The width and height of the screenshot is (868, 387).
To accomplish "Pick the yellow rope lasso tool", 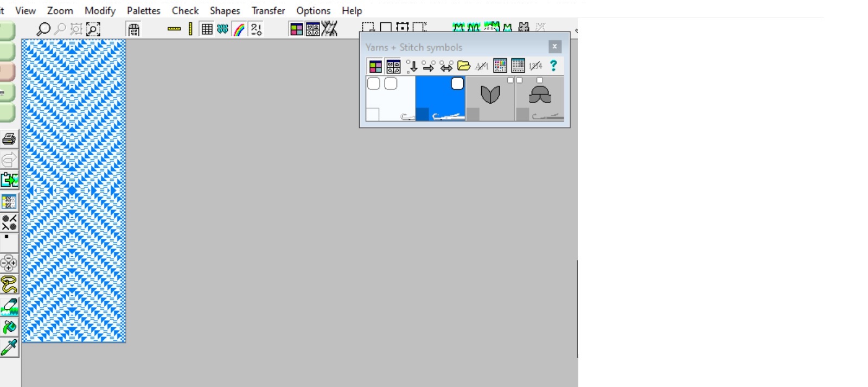I will pos(9,284).
